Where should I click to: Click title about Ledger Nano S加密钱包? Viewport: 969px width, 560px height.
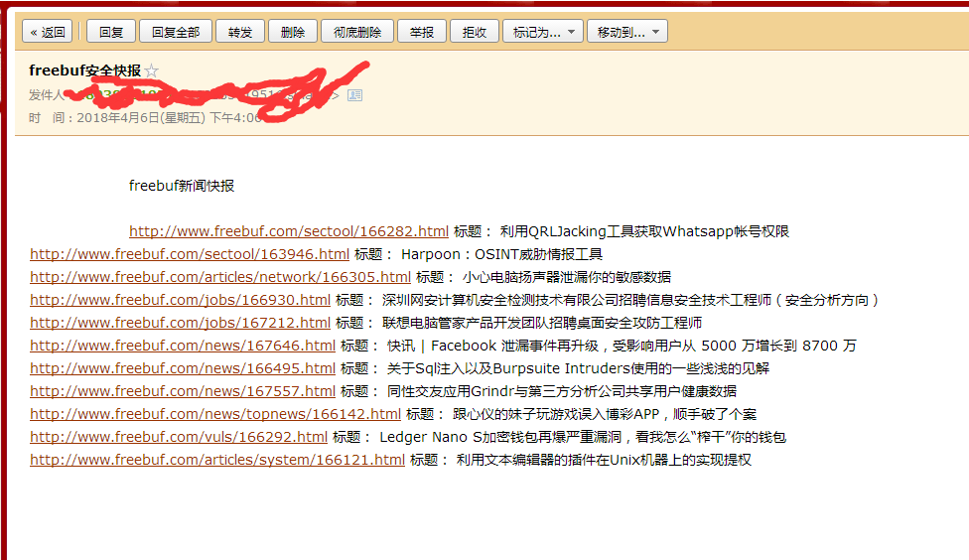(583, 437)
